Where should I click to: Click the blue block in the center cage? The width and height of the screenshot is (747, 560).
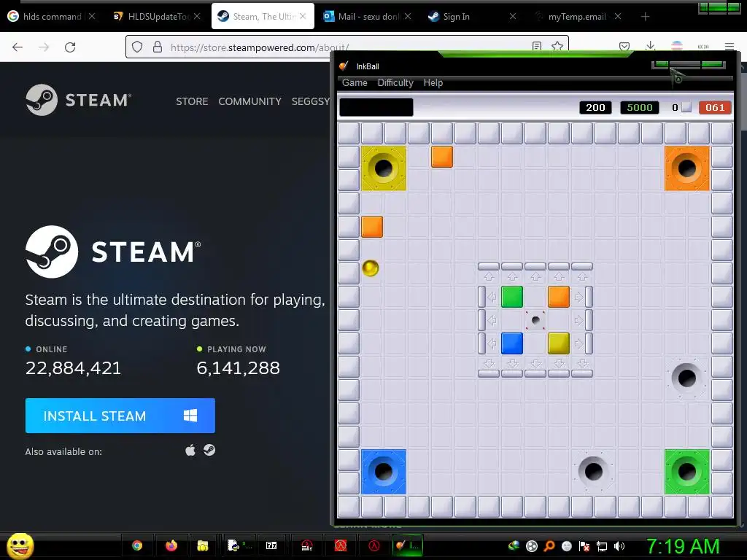[512, 343]
